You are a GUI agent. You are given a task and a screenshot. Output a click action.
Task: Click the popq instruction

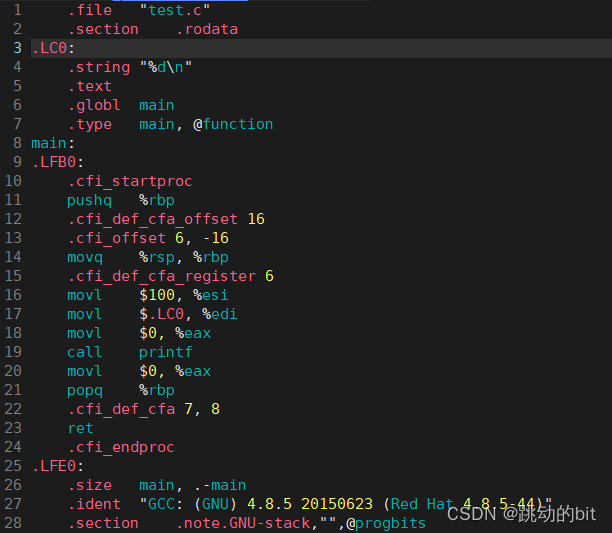click(85, 390)
